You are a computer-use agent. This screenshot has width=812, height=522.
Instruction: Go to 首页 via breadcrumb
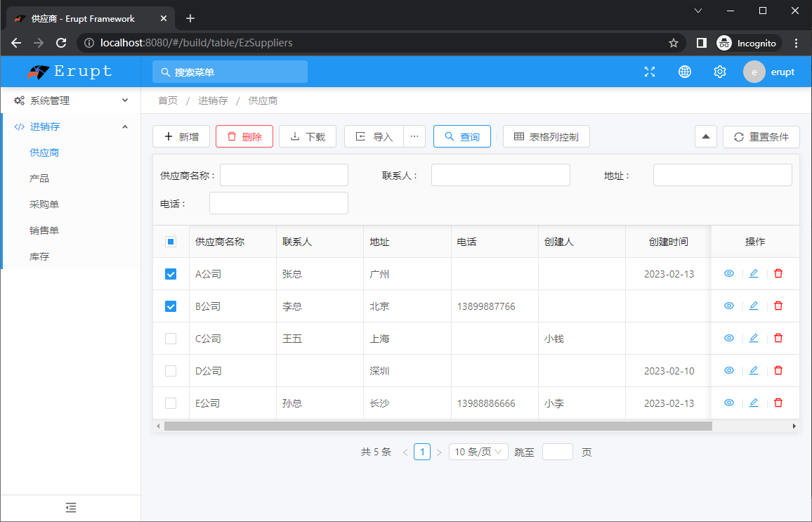click(x=168, y=100)
